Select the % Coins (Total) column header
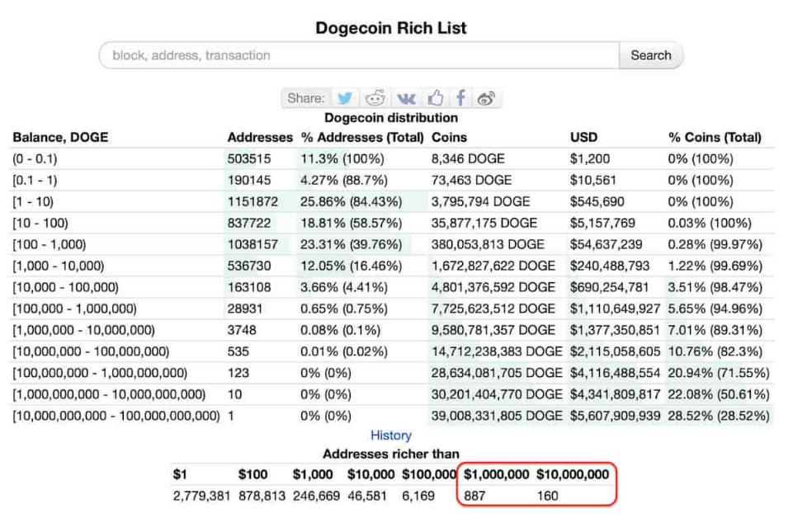The image size is (812, 514). [715, 137]
